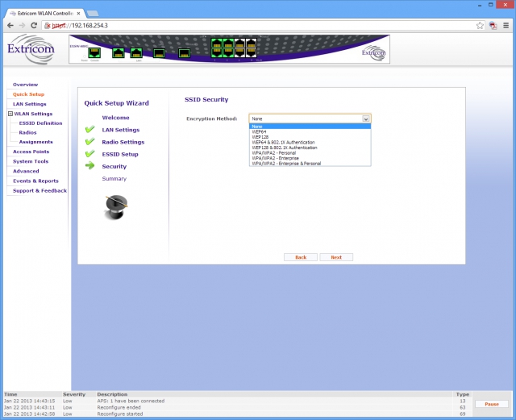
Task: Bookmark page with the star icon
Action: [481, 25]
